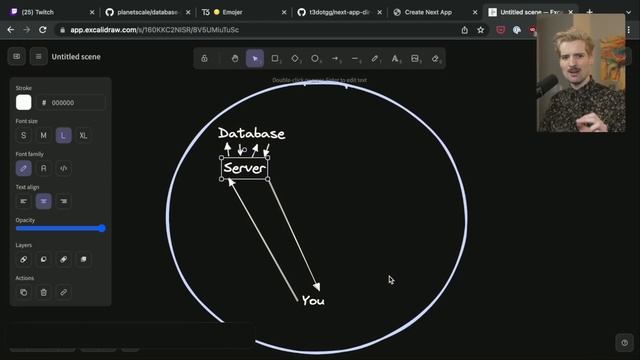
Task: Click the Opacity slider handle
Action: (x=102, y=228)
